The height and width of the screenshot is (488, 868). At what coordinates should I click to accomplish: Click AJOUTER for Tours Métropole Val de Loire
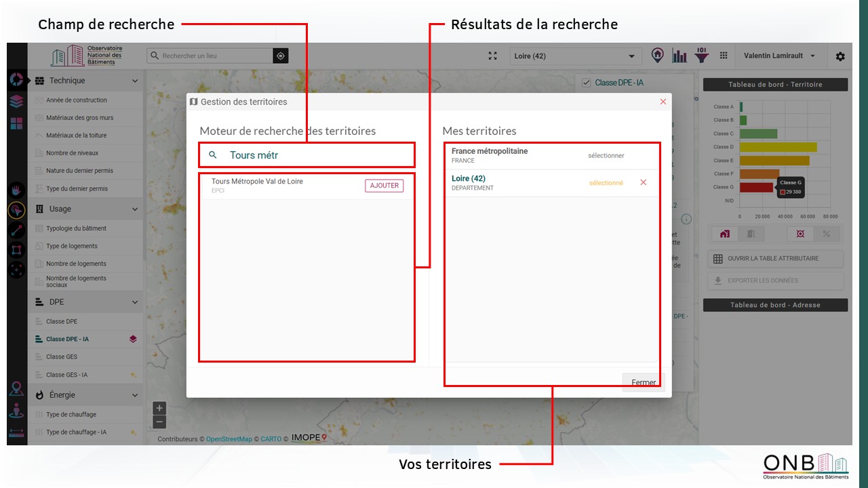click(x=384, y=186)
